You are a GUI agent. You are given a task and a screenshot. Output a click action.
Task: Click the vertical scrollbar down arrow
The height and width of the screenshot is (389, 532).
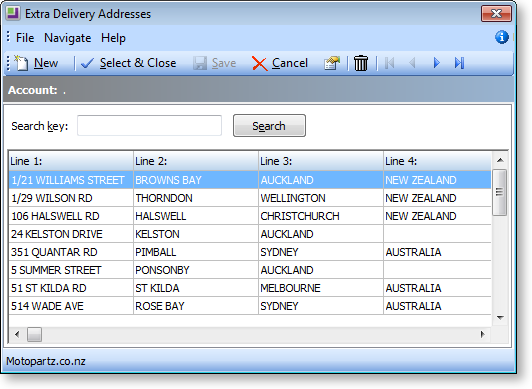500,318
